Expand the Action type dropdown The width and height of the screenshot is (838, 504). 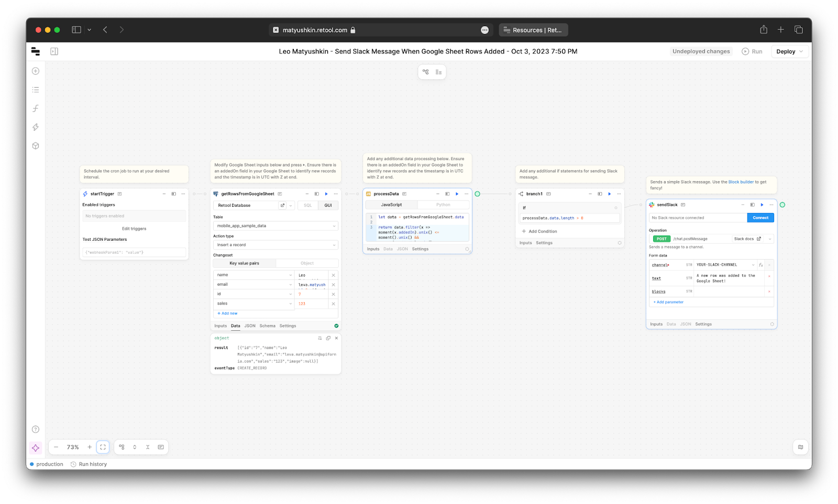(x=275, y=245)
